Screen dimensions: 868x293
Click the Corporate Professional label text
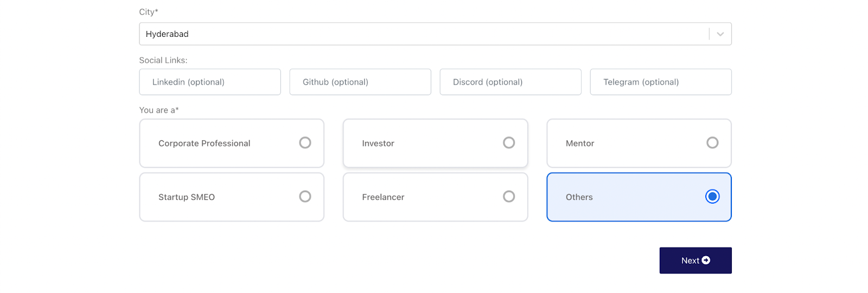(x=205, y=144)
